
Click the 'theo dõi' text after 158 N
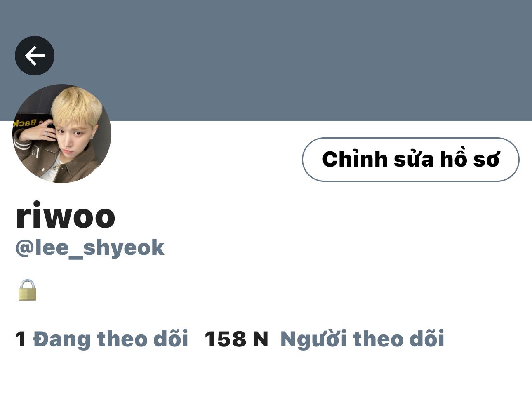pos(399,339)
